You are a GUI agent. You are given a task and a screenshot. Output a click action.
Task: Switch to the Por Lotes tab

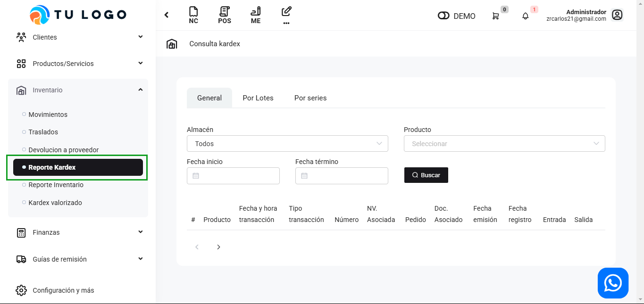click(x=258, y=98)
